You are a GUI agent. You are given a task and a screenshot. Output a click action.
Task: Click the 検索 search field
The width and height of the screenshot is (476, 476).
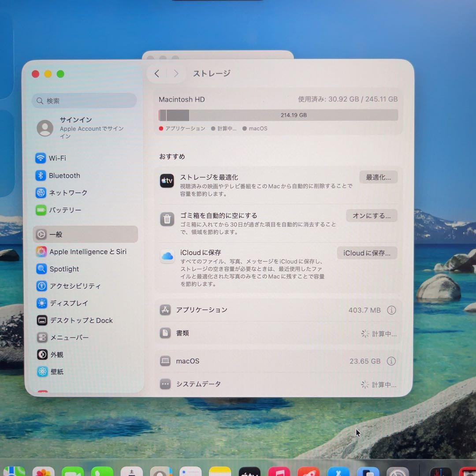coord(84,101)
